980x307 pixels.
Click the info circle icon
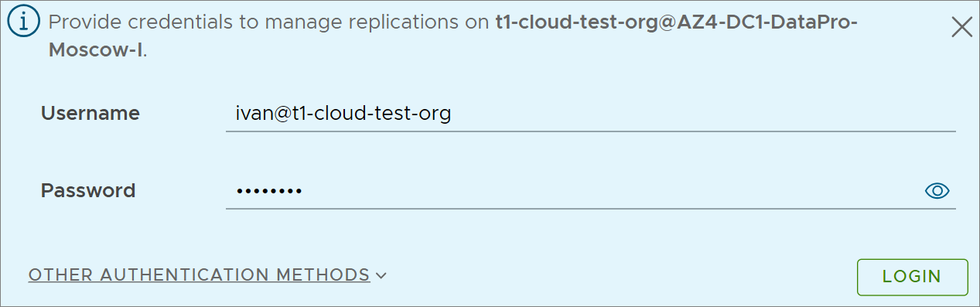tap(24, 22)
